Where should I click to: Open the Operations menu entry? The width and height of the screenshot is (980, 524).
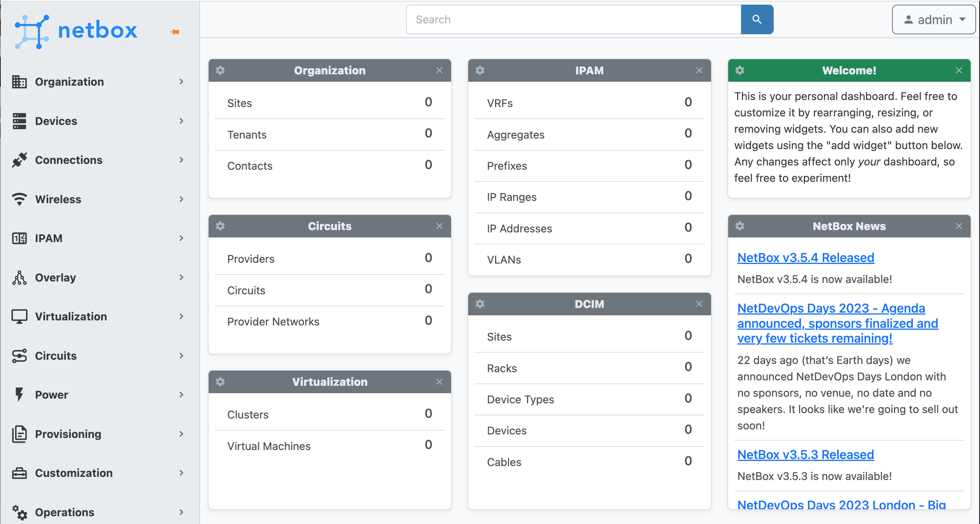[x=64, y=512]
